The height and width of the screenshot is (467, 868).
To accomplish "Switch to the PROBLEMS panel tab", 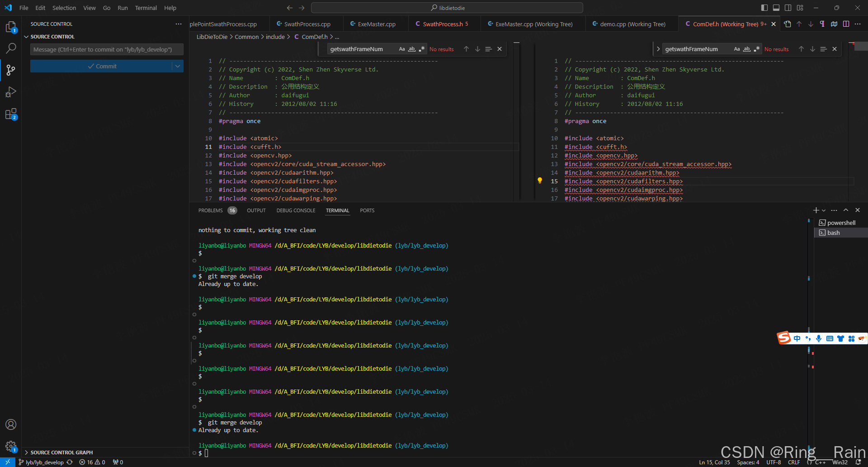I will [x=211, y=210].
